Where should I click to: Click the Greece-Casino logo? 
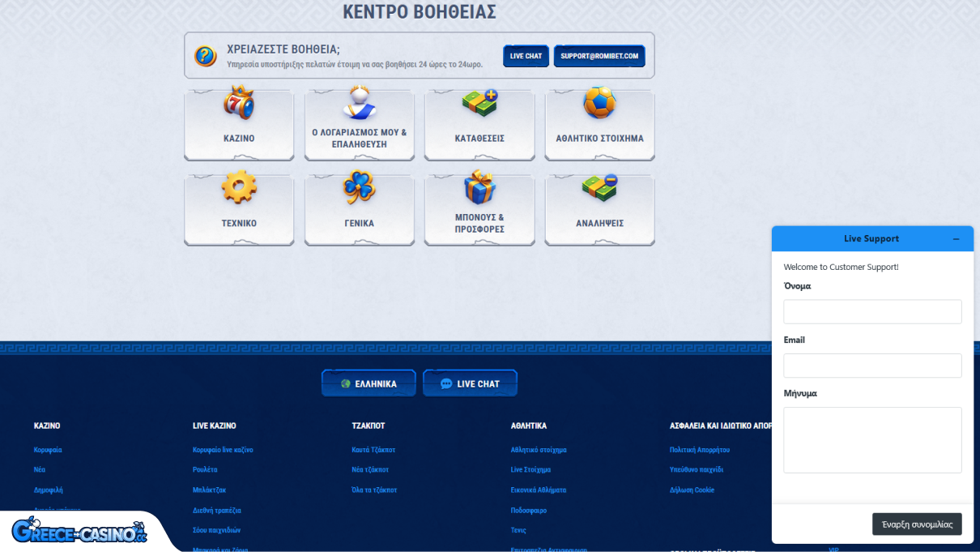pos(79,531)
